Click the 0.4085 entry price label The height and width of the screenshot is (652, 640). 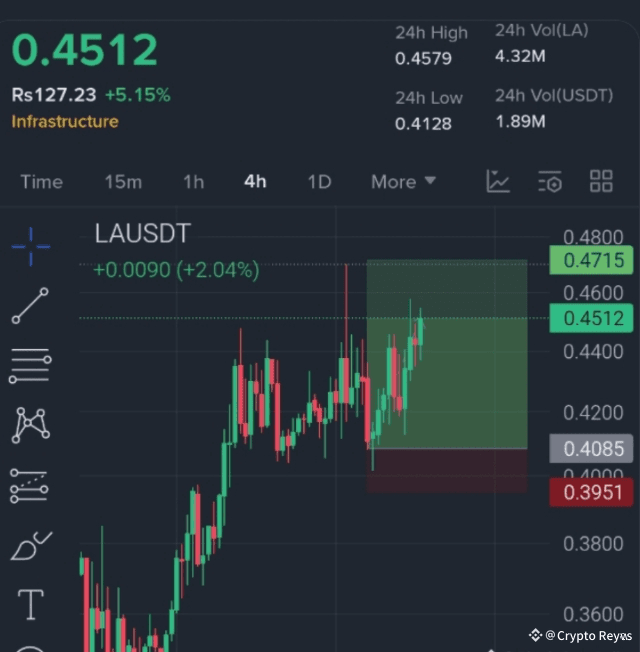(591, 449)
